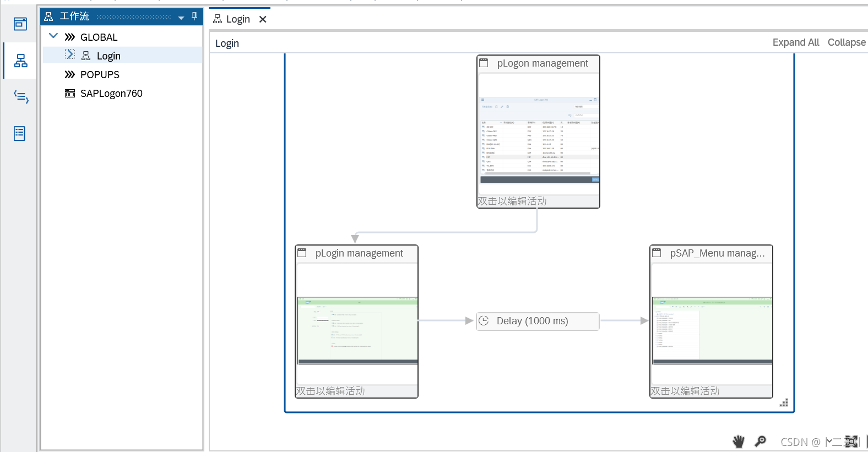The width and height of the screenshot is (868, 452).
Task: Pin the 工作流 panel
Action: coord(194,17)
